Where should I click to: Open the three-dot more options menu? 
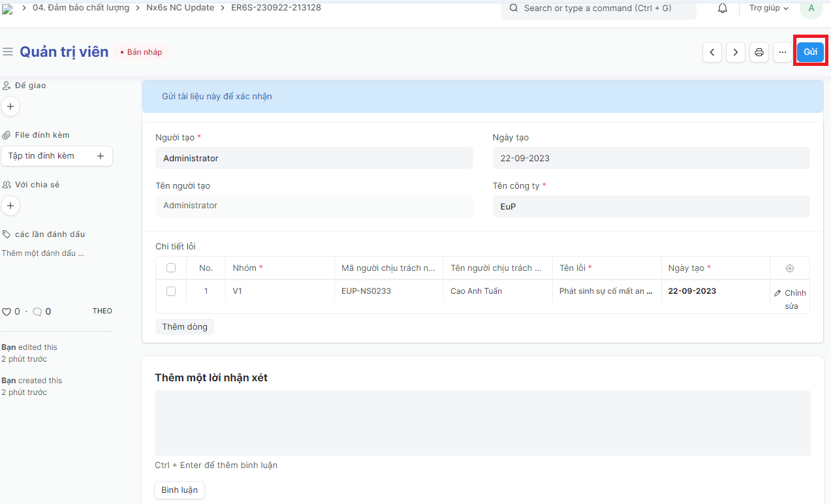coord(782,52)
